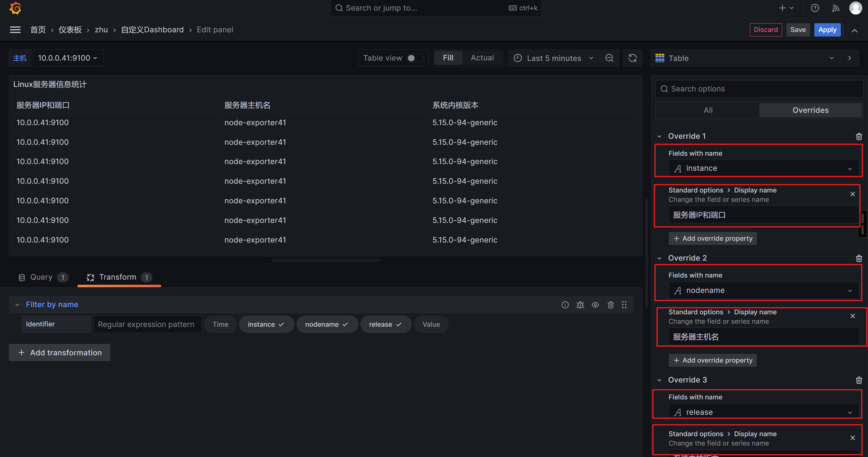Open the hamburger navigation menu

click(x=15, y=30)
